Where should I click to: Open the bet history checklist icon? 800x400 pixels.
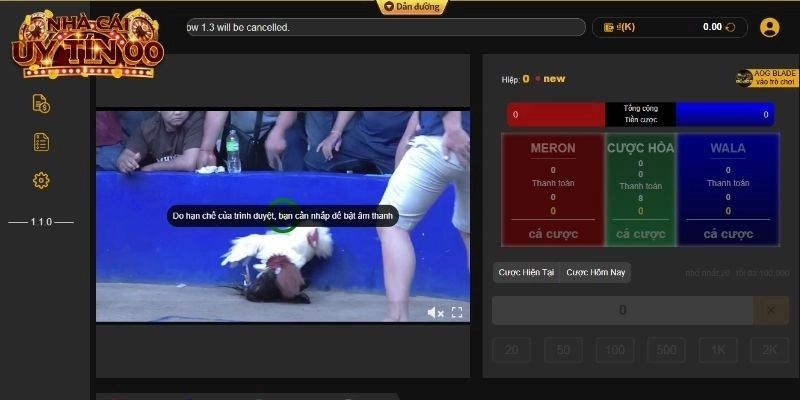tap(41, 142)
